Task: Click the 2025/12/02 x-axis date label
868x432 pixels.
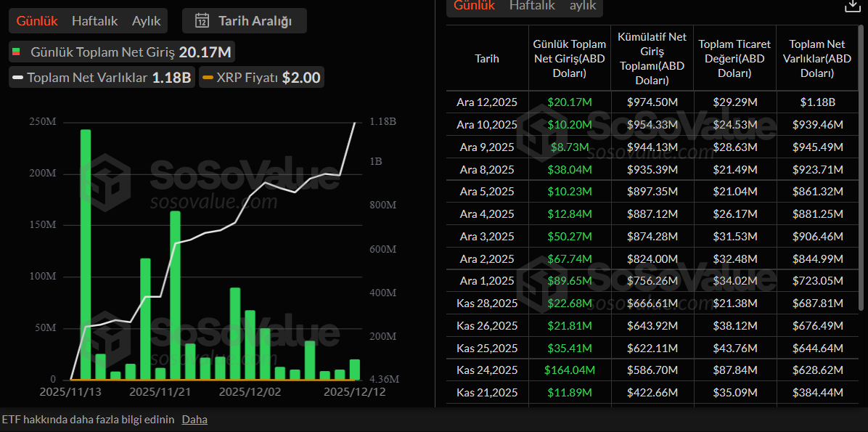Action: pyautogui.click(x=250, y=392)
